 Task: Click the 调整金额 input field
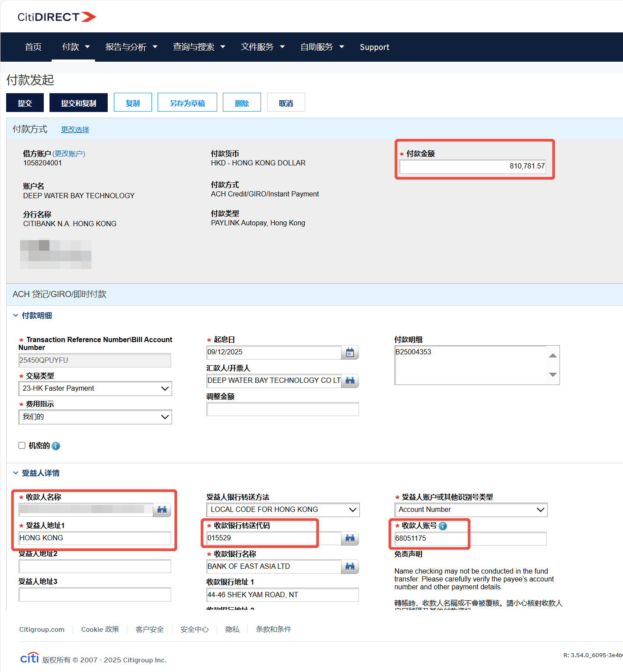coord(283,409)
